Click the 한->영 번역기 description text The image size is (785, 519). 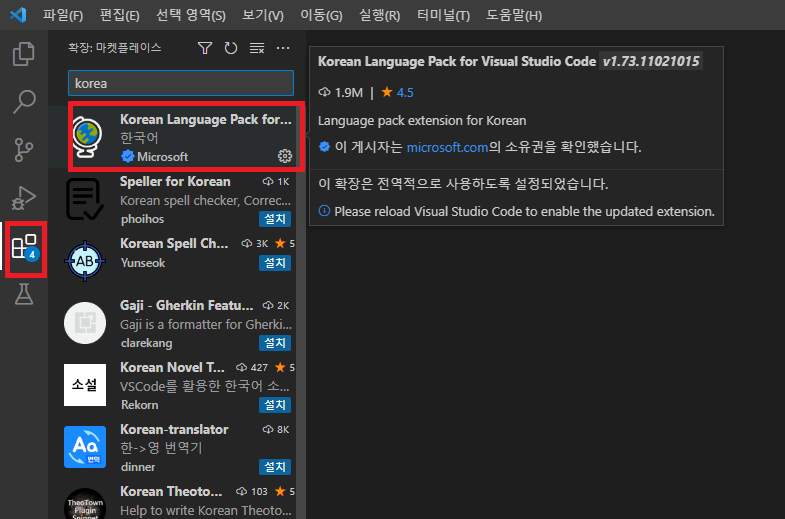pos(161,448)
